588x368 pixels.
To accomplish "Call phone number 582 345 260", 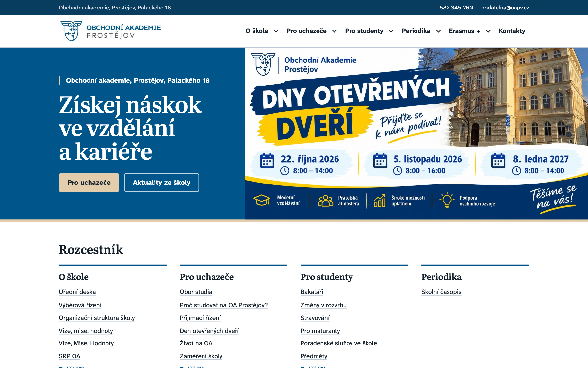I will [x=456, y=8].
